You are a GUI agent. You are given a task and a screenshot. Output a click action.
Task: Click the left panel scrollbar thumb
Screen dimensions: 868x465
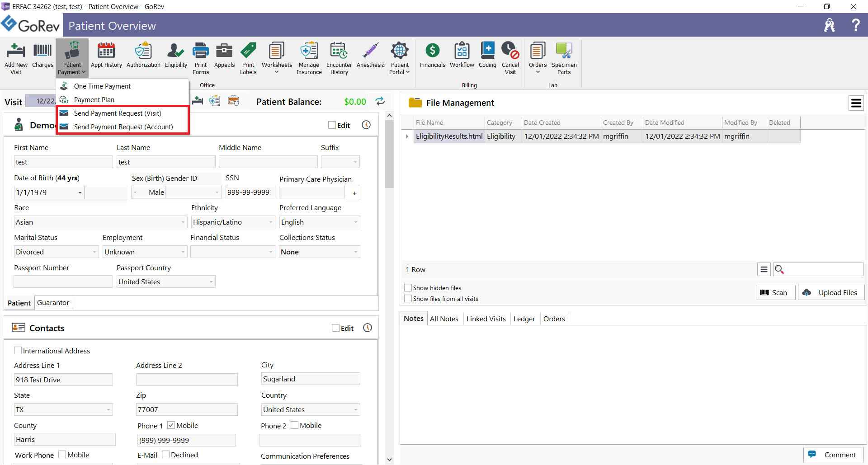[389, 154]
